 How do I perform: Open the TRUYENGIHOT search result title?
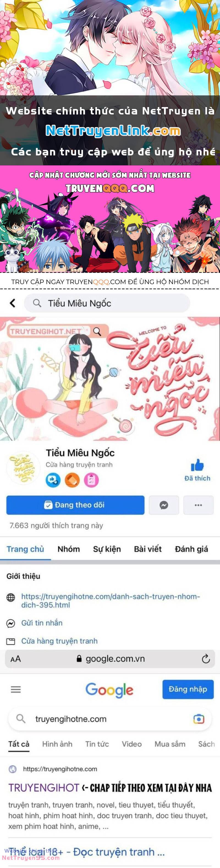(43, 788)
